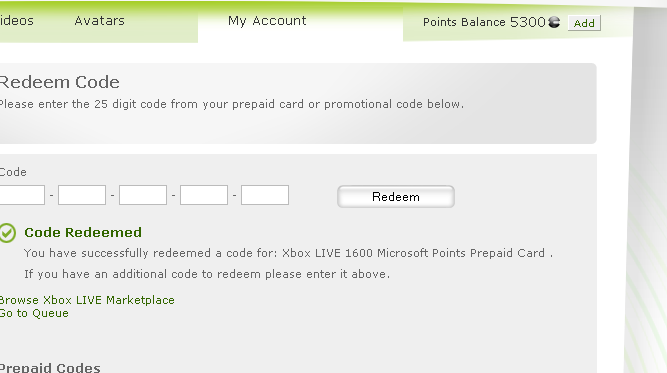The image size is (667, 373).
Task: Follow the Go to Queue link
Action: (34, 313)
